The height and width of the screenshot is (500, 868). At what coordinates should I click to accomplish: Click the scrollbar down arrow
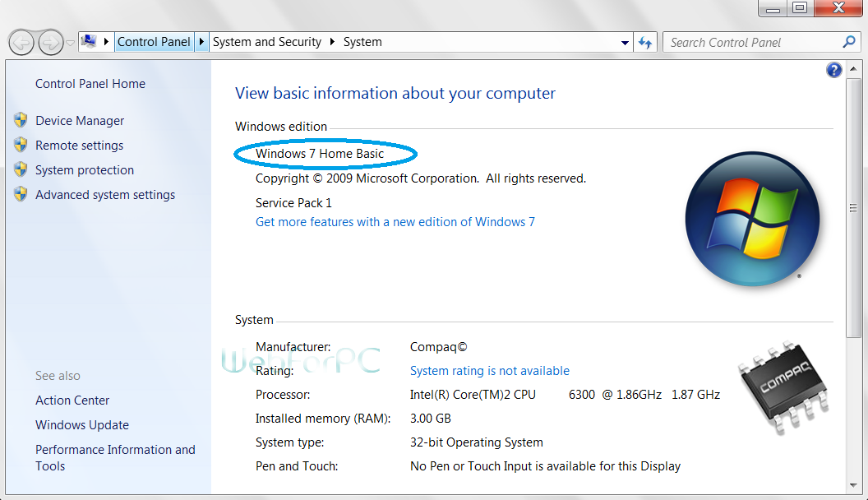[x=853, y=485]
